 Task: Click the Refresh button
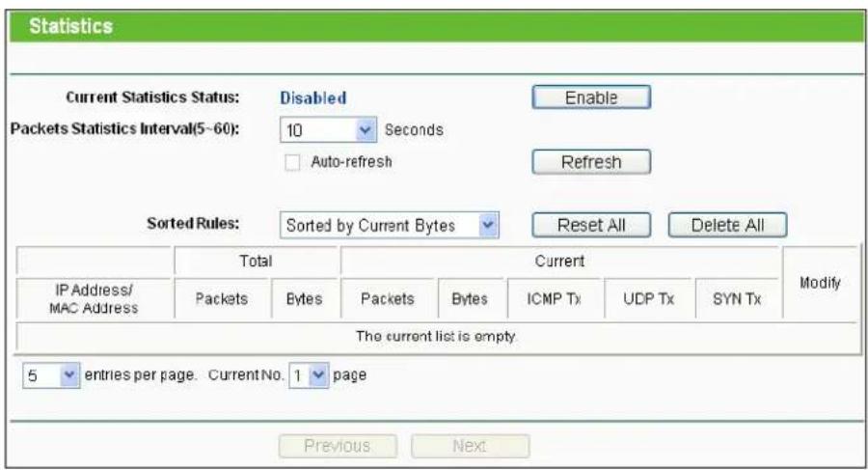coord(591,162)
